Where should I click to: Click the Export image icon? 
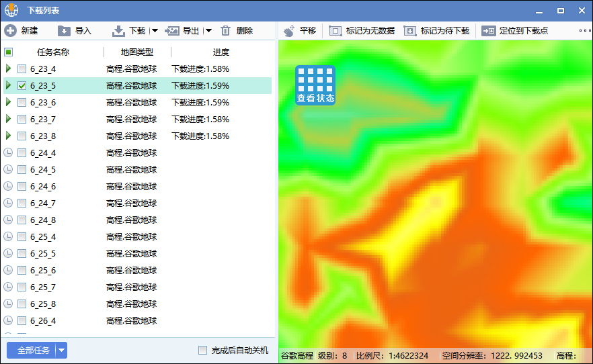point(172,31)
